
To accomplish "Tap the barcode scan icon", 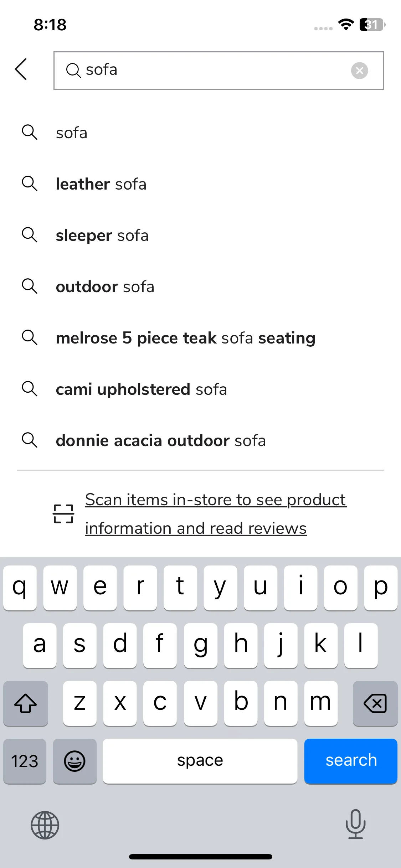I will point(63,514).
